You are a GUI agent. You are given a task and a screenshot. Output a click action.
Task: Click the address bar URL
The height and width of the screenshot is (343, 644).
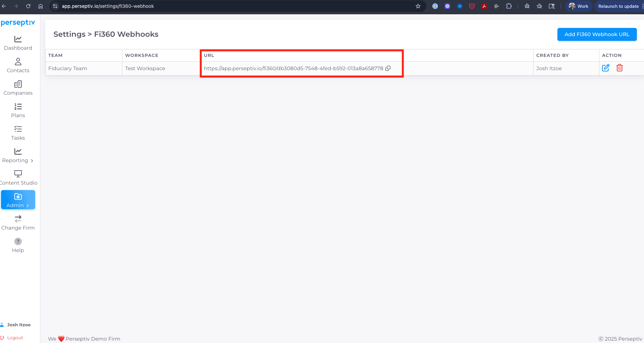108,6
